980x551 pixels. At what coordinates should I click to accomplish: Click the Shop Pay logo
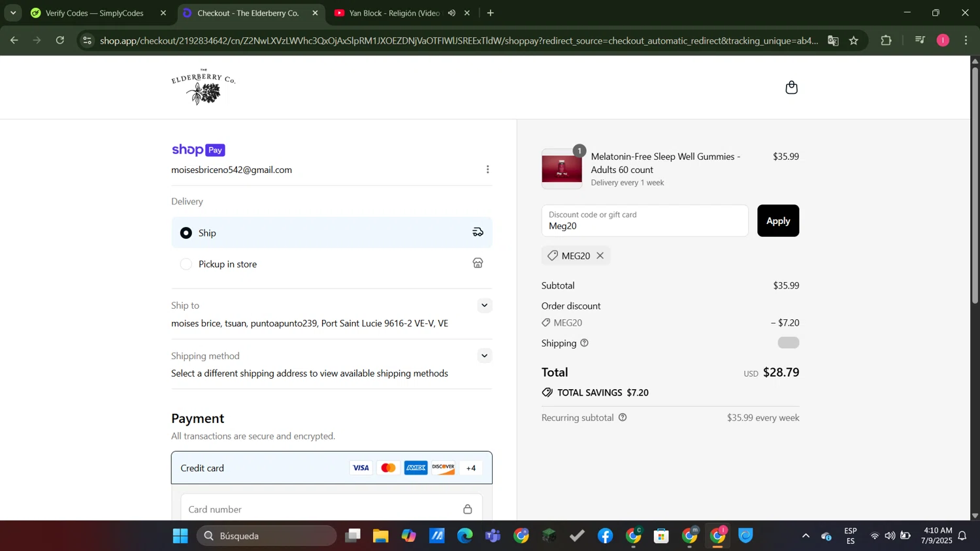tap(198, 150)
